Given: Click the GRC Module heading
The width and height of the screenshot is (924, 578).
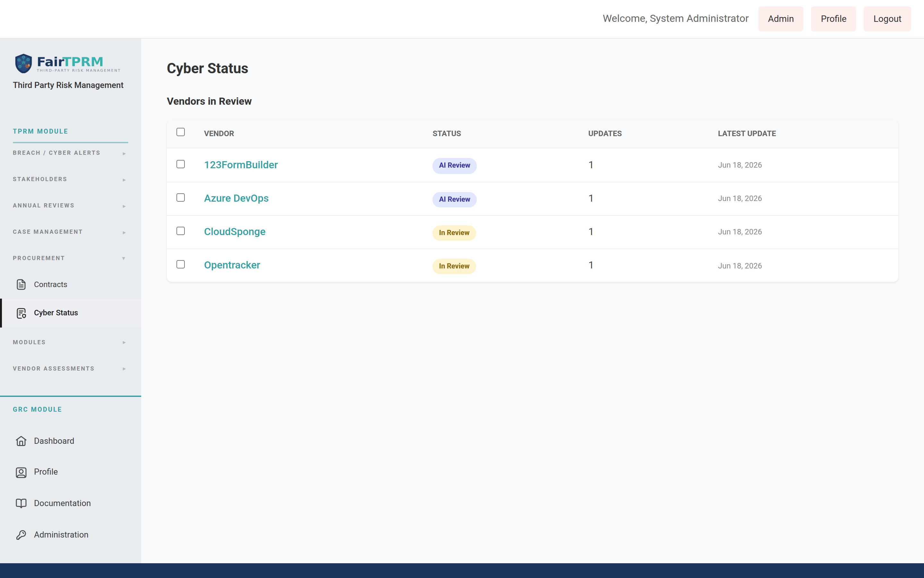Looking at the screenshot, I should tap(38, 409).
